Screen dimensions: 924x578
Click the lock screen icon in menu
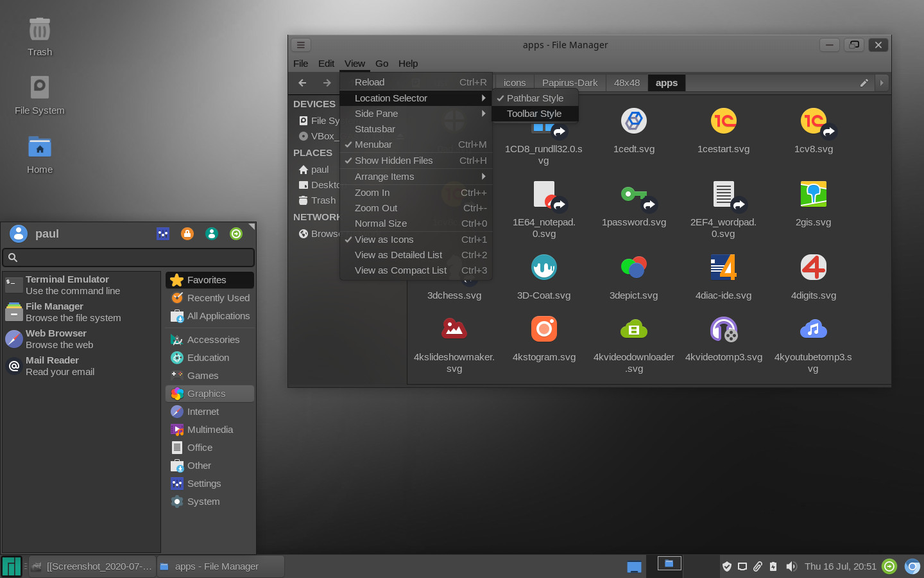(x=187, y=234)
